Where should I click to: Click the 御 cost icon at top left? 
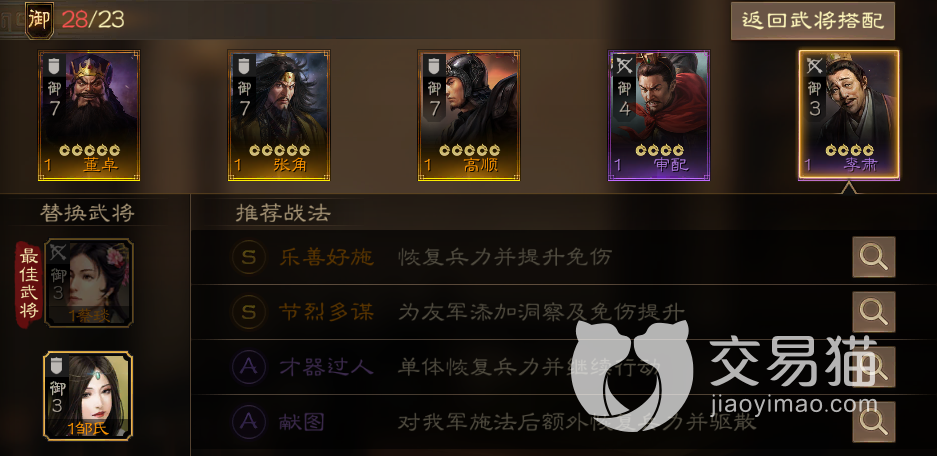pyautogui.click(x=39, y=20)
